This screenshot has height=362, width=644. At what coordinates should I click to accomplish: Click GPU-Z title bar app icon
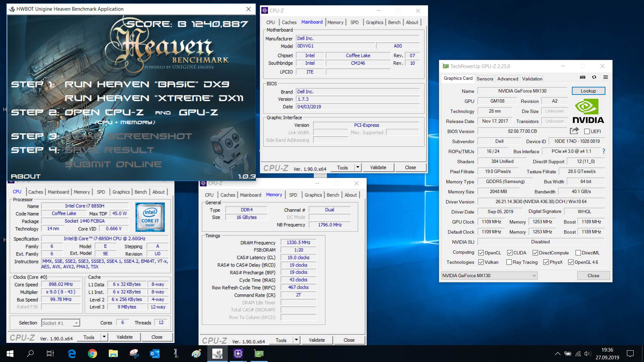445,66
